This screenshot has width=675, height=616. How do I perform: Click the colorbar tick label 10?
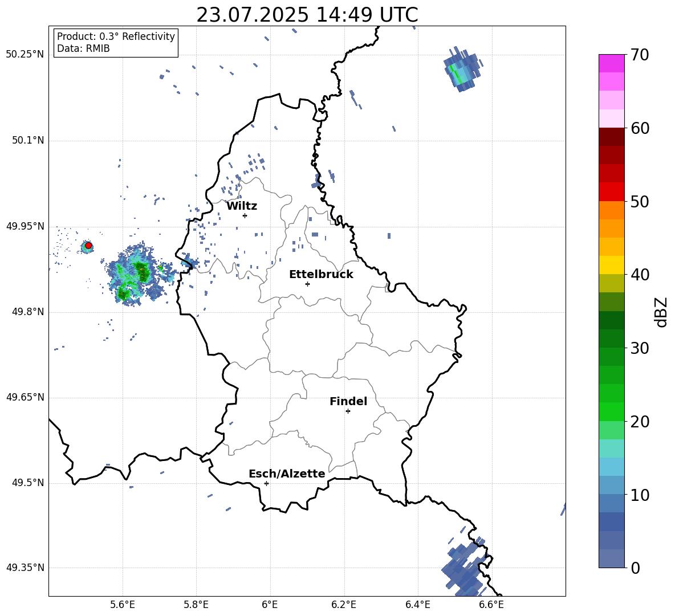tap(640, 495)
